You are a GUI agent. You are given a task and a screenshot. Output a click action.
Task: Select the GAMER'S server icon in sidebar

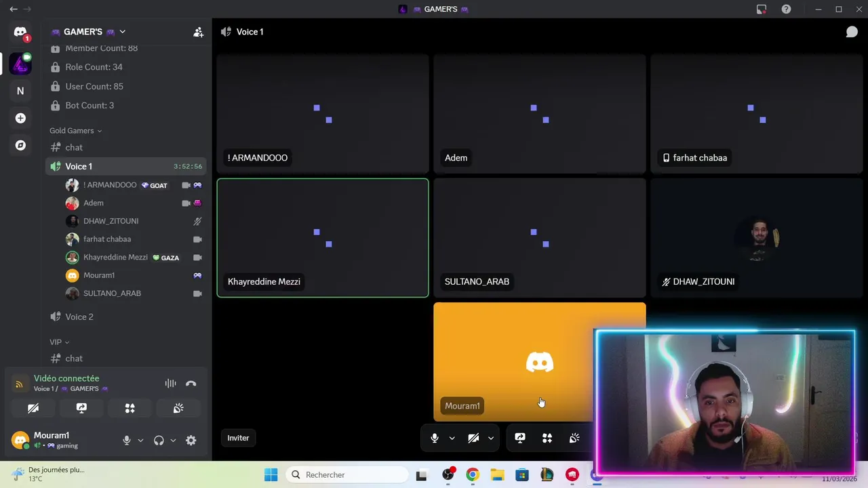pyautogui.click(x=20, y=64)
